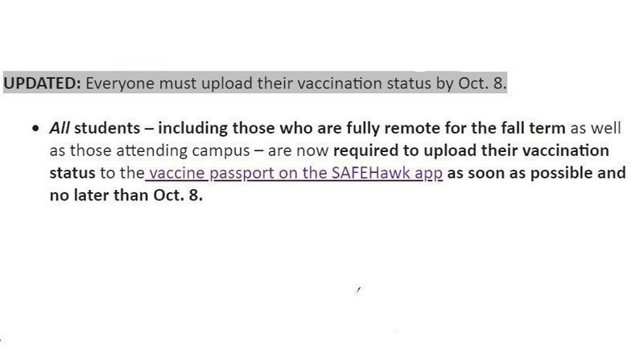Click 'fall term' in the first bullet line
The height and width of the screenshot is (362, 644).
tap(533, 128)
